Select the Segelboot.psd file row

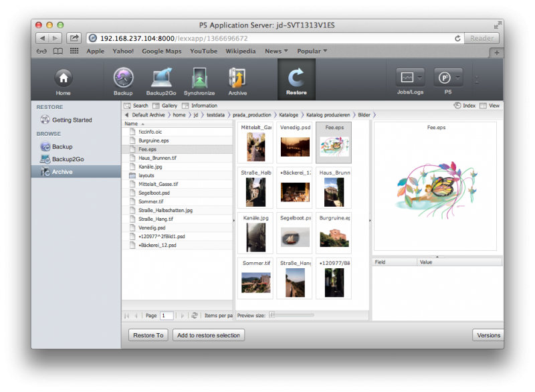click(x=177, y=193)
